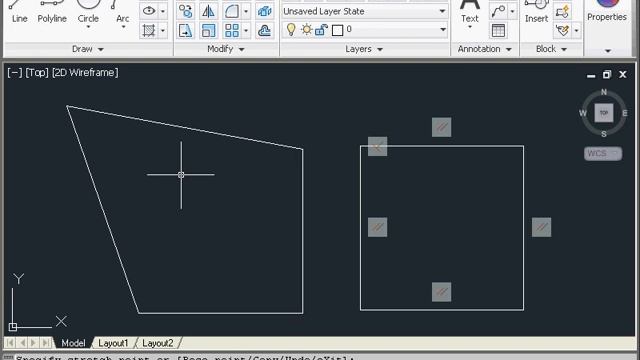This screenshot has height=360, width=640.
Task: Switch to the Model tab
Action: [73, 343]
